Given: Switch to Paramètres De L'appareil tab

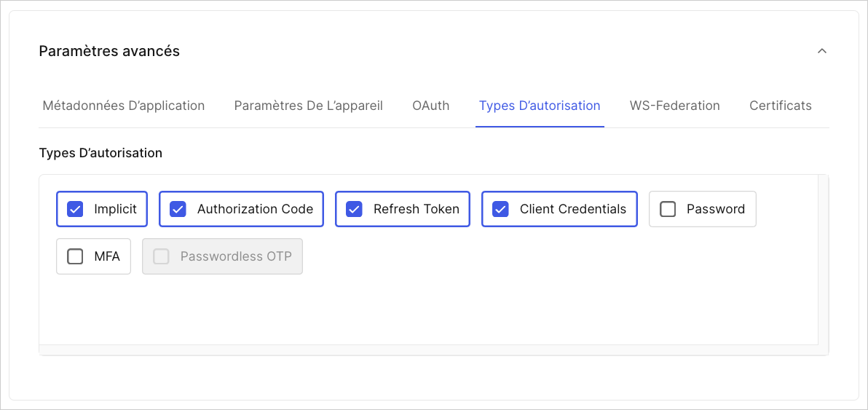Looking at the screenshot, I should [x=308, y=105].
